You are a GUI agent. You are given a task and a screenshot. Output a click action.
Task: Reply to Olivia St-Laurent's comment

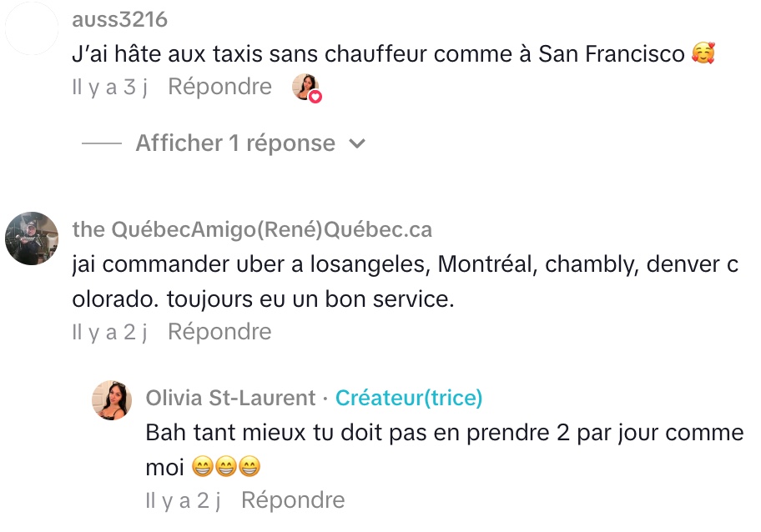click(293, 500)
